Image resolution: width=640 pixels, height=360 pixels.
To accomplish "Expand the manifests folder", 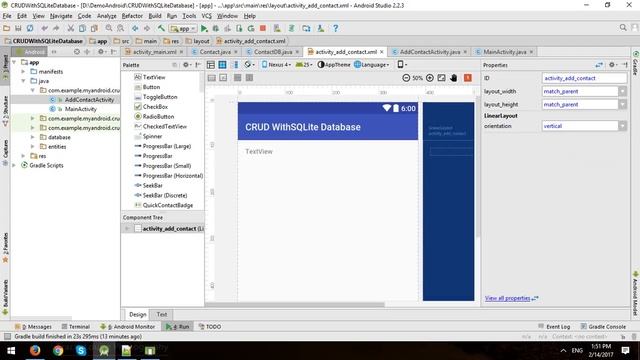I will [24, 71].
